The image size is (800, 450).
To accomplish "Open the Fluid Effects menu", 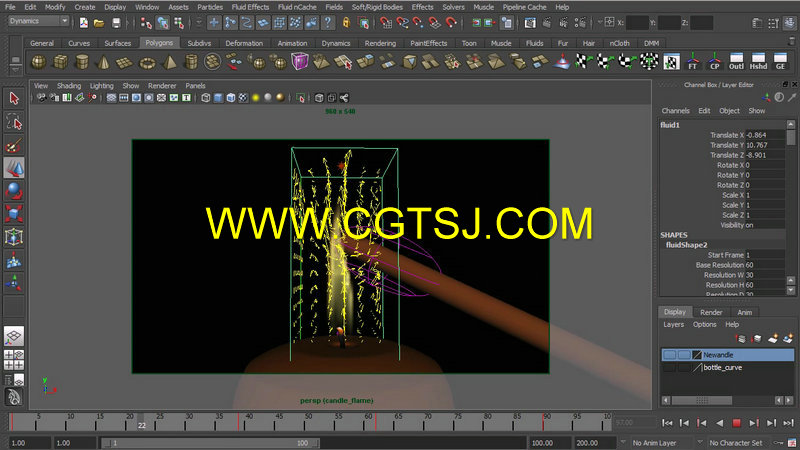I will [250, 7].
